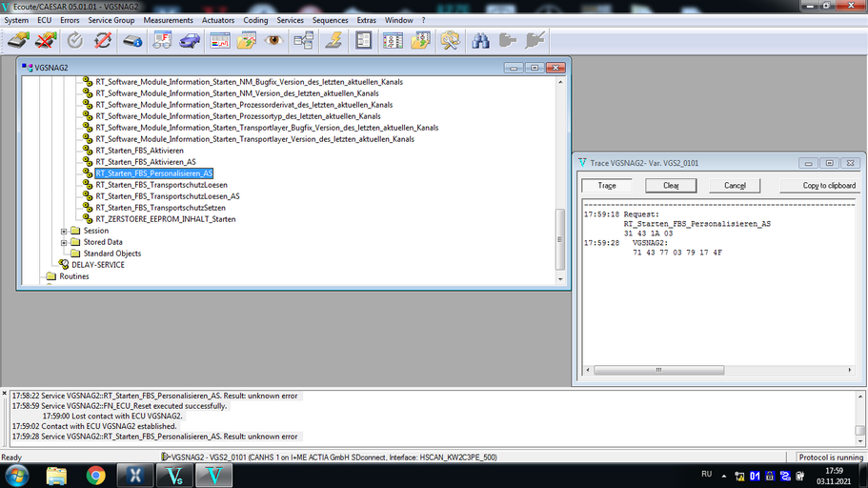
Task: Open the Service Group menu
Action: pyautogui.click(x=111, y=20)
